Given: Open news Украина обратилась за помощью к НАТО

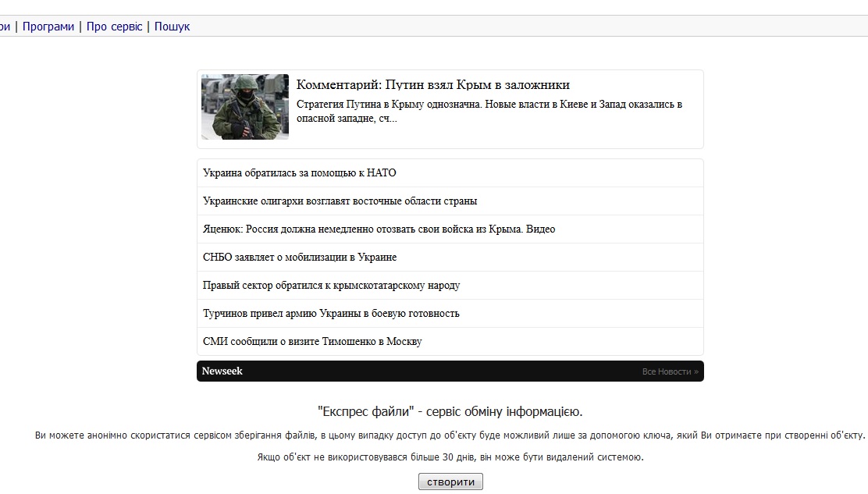Looking at the screenshot, I should (300, 173).
